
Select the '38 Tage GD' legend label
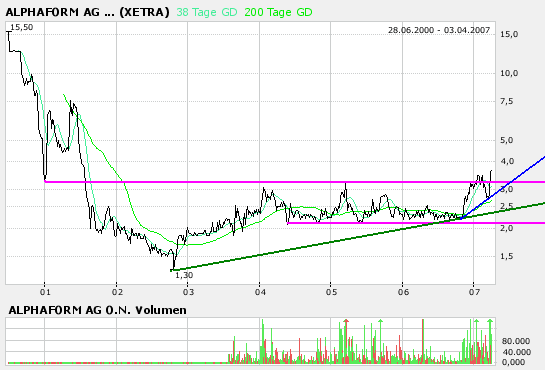pyautogui.click(x=207, y=13)
